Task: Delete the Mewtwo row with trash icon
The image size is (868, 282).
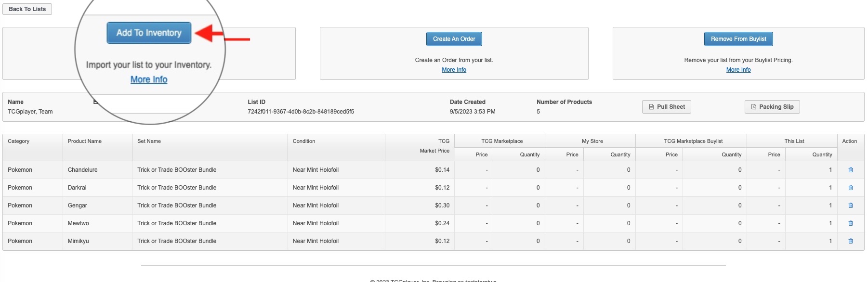Action: (851, 223)
